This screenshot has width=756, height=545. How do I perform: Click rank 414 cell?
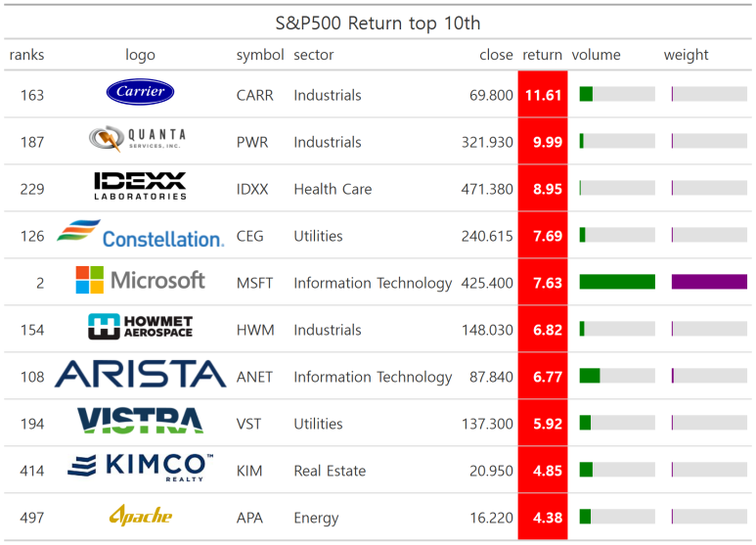tap(32, 471)
